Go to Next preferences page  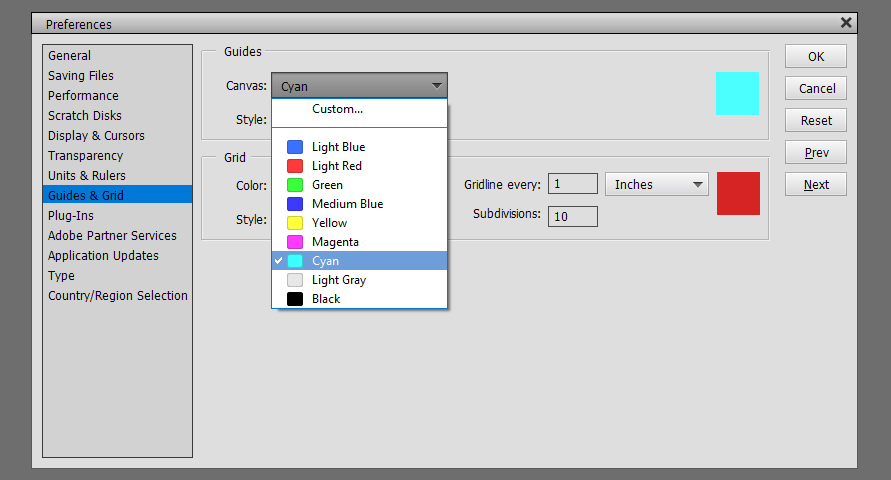click(x=816, y=185)
